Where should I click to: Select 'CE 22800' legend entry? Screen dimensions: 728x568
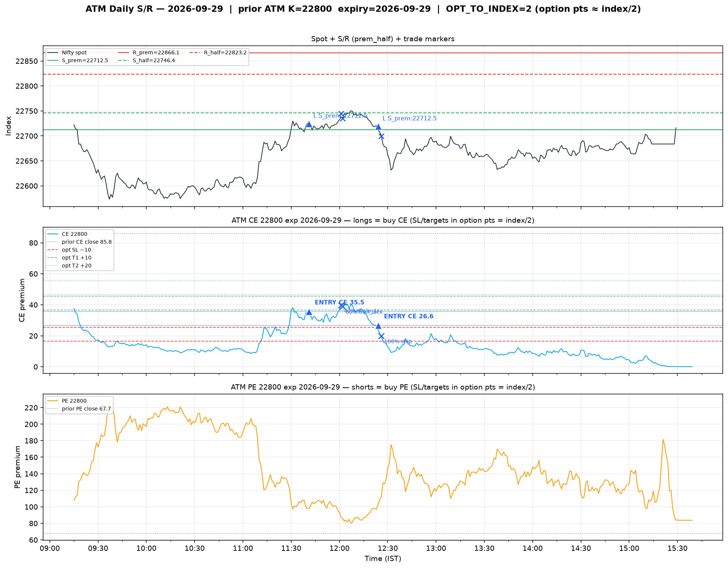[x=67, y=234]
